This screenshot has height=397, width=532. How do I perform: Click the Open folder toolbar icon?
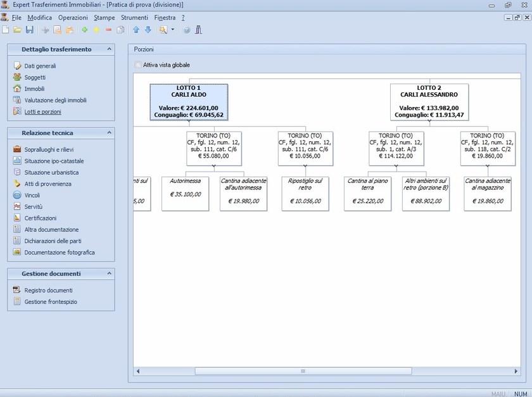point(18,30)
